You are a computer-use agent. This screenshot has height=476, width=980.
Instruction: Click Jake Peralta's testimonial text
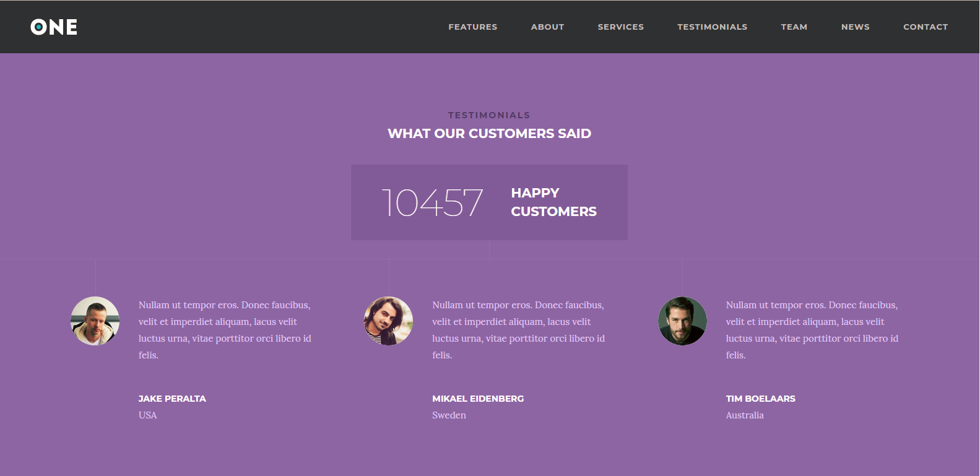tap(225, 330)
